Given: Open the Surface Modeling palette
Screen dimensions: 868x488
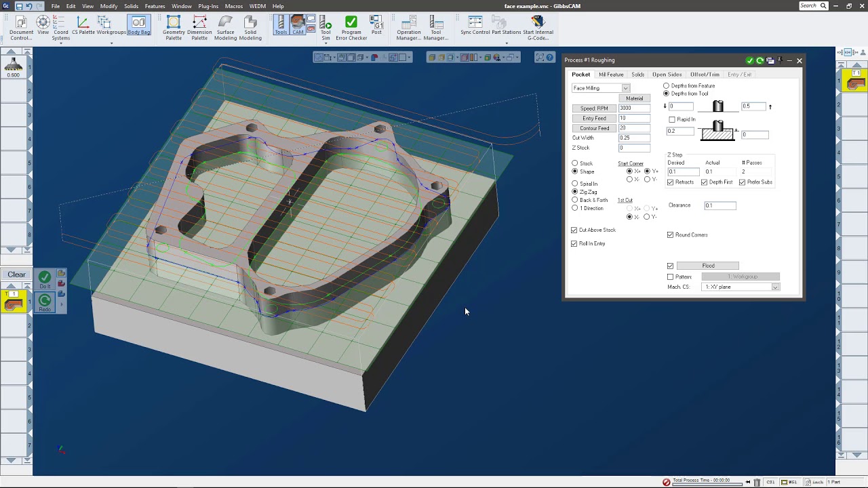Looking at the screenshot, I should pyautogui.click(x=225, y=28).
